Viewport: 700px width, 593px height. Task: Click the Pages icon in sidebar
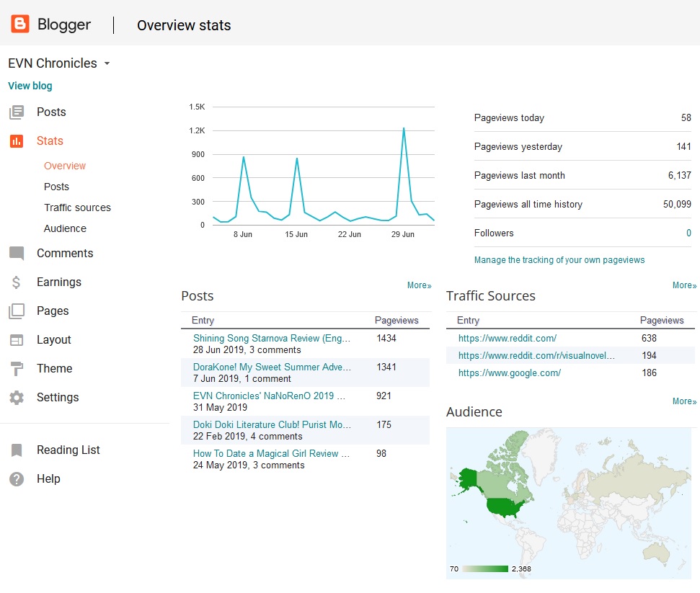16,311
